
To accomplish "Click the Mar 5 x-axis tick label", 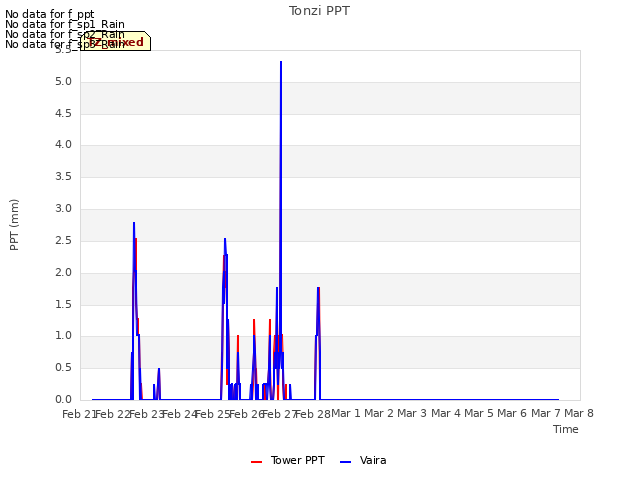I will pyautogui.click(x=479, y=413).
